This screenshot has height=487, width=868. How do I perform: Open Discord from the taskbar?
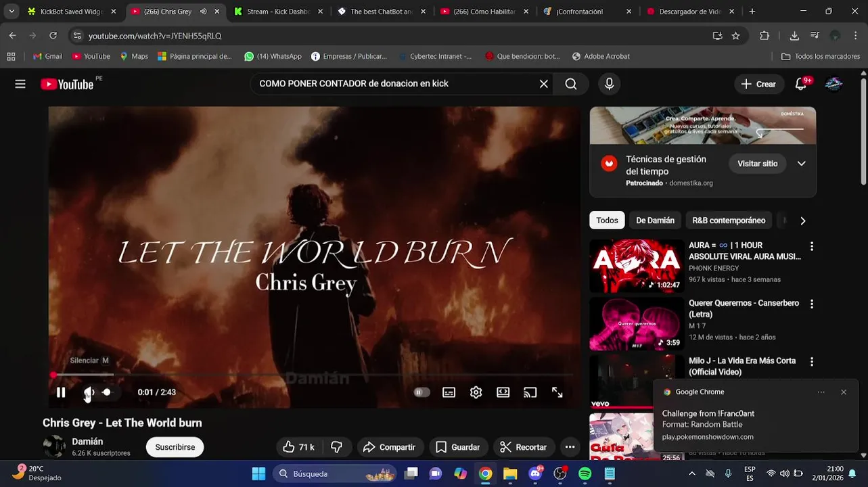(x=535, y=474)
